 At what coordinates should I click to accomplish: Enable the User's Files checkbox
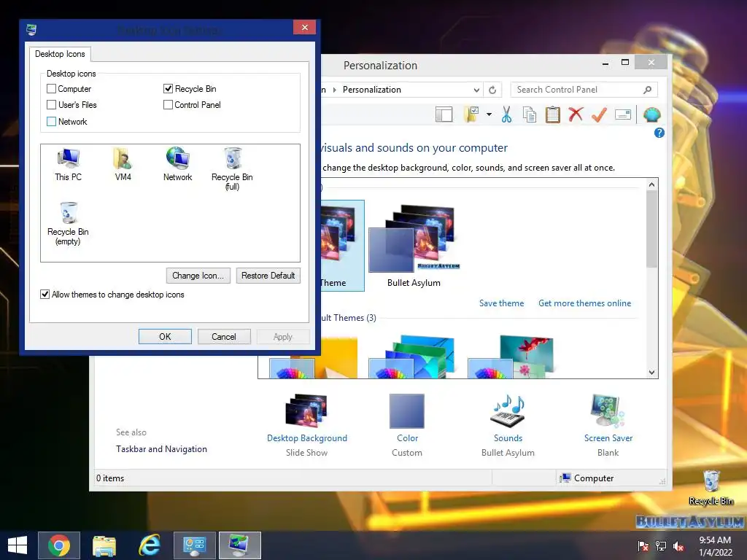pyautogui.click(x=52, y=105)
